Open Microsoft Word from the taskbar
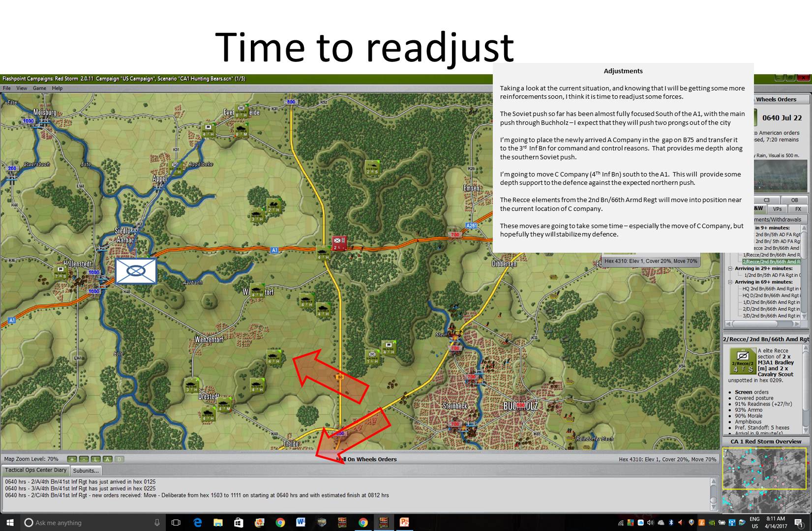812x531 pixels. coord(301,523)
